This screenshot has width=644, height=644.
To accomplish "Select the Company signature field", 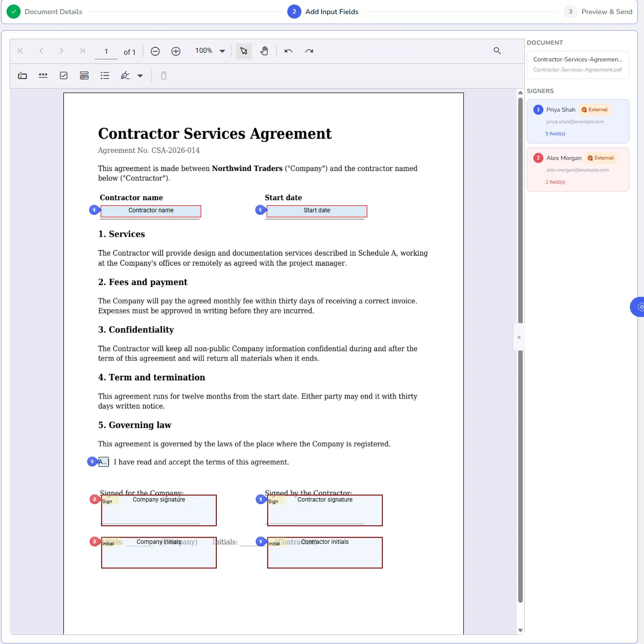I will point(159,510).
